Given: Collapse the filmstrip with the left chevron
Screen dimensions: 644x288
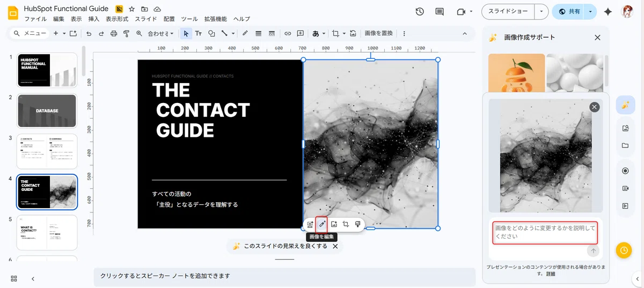Looking at the screenshot, I should 33,279.
